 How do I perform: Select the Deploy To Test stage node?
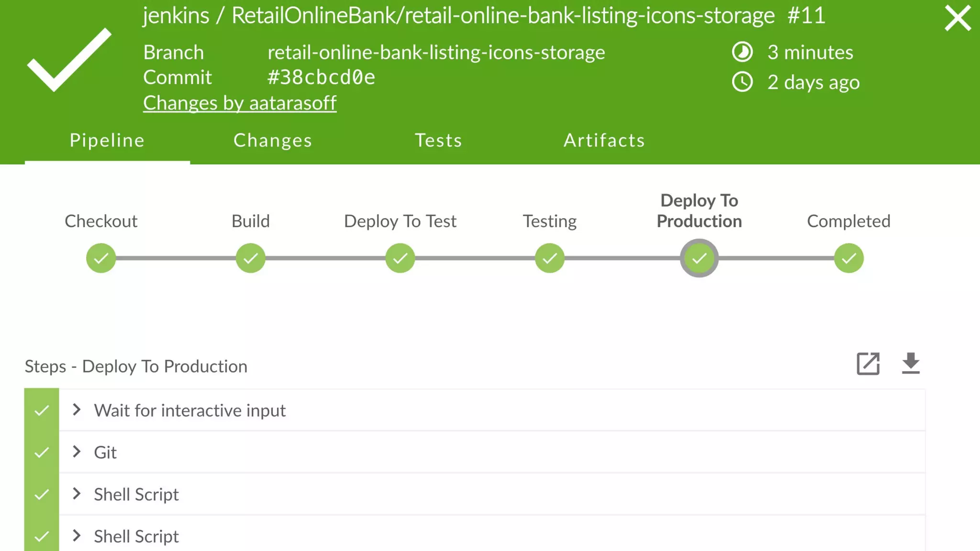pyautogui.click(x=400, y=258)
